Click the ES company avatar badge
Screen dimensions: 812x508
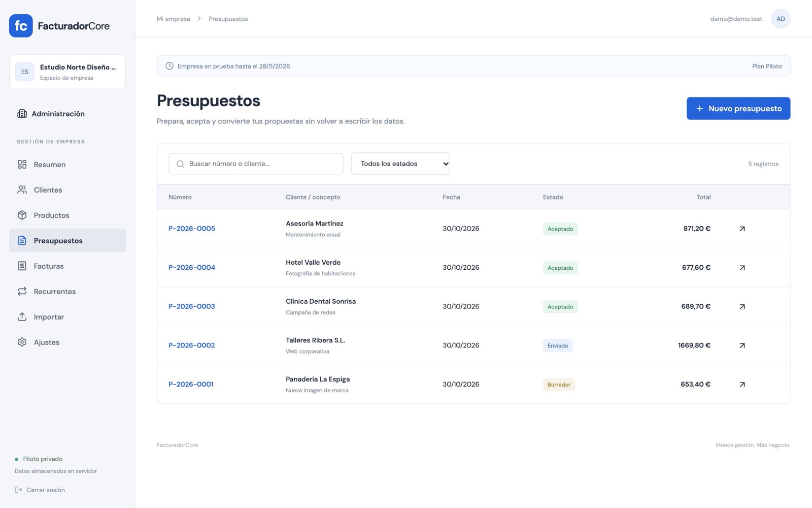25,72
